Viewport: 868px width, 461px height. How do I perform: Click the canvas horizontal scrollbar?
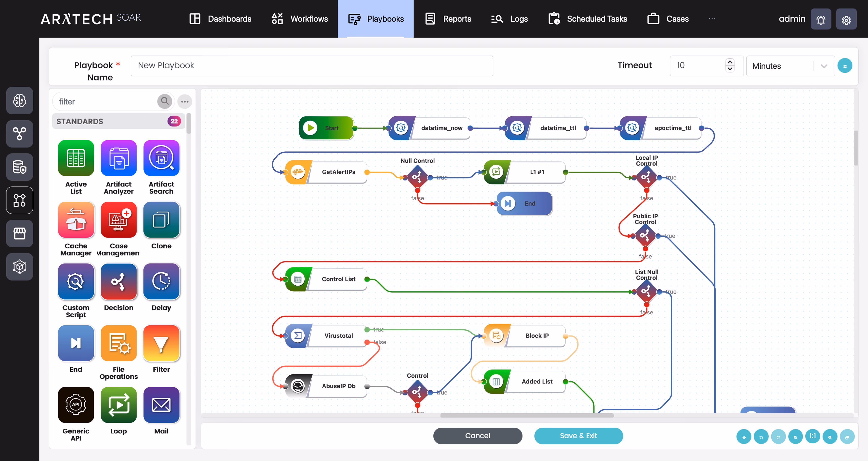point(527,415)
